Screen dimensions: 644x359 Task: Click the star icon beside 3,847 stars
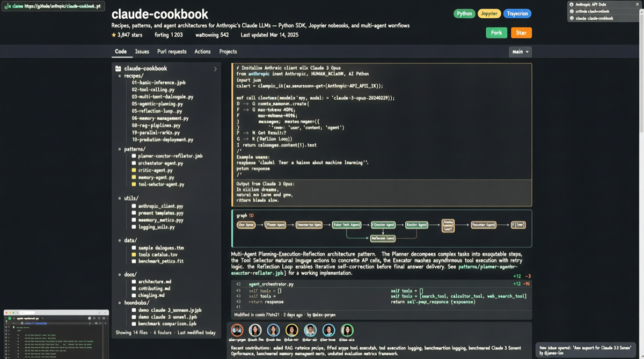pyautogui.click(x=114, y=35)
